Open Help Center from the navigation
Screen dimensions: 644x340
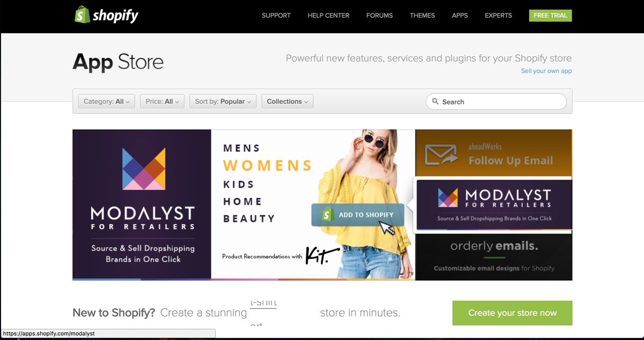coord(328,16)
